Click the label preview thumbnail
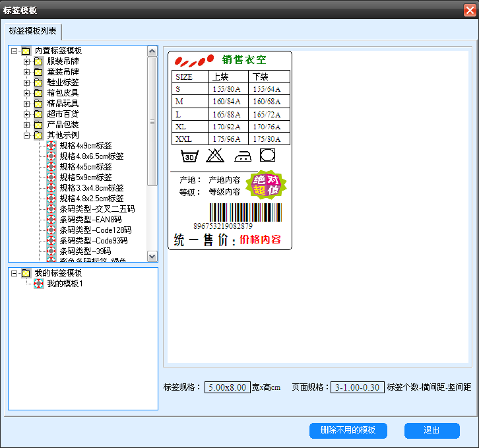 [x=230, y=150]
